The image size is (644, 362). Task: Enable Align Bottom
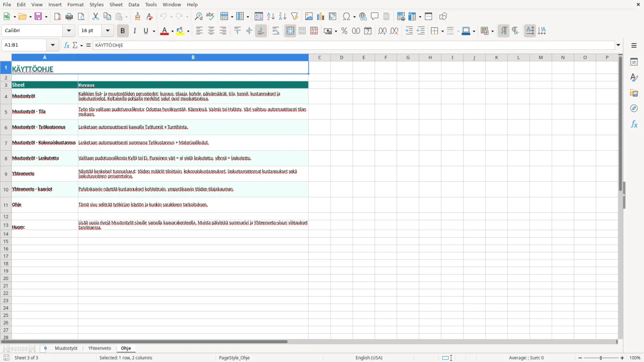[261, 31]
